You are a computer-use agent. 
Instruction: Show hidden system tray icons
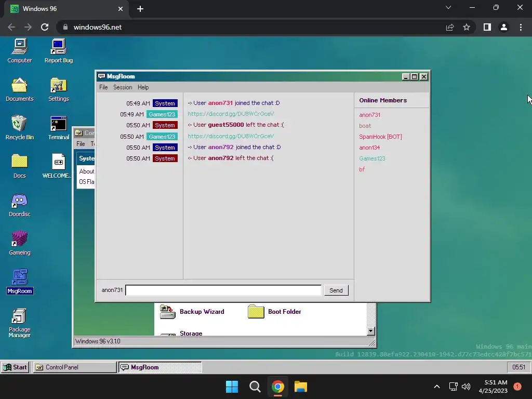(x=437, y=387)
